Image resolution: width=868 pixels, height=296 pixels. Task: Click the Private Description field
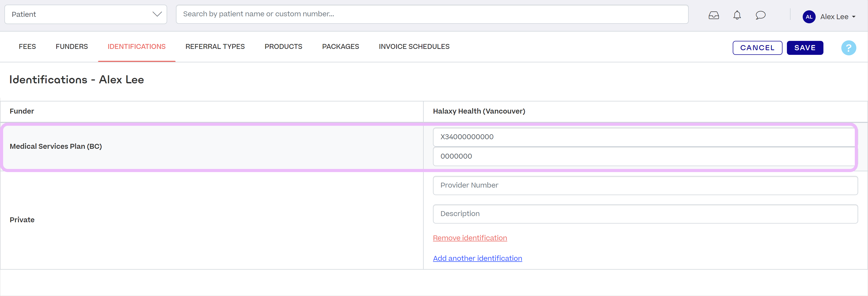point(645,214)
